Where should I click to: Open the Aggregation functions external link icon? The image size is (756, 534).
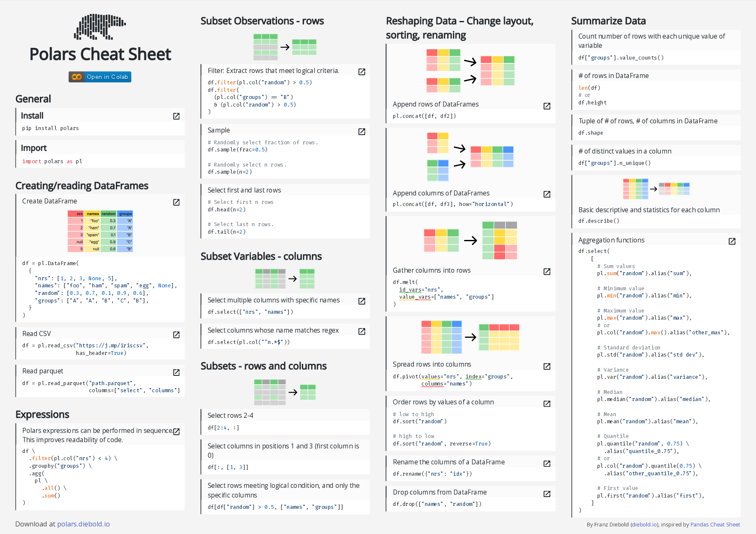tap(732, 241)
